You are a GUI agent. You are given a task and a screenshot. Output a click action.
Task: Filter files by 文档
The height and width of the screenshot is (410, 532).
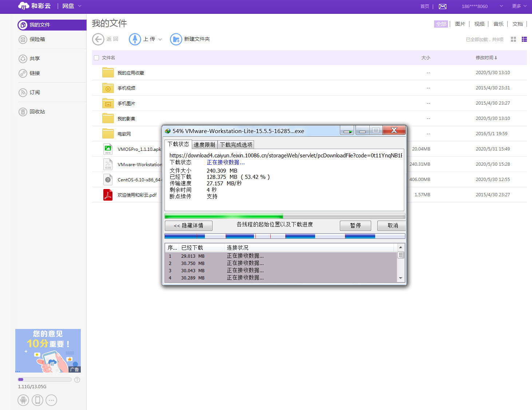517,24
